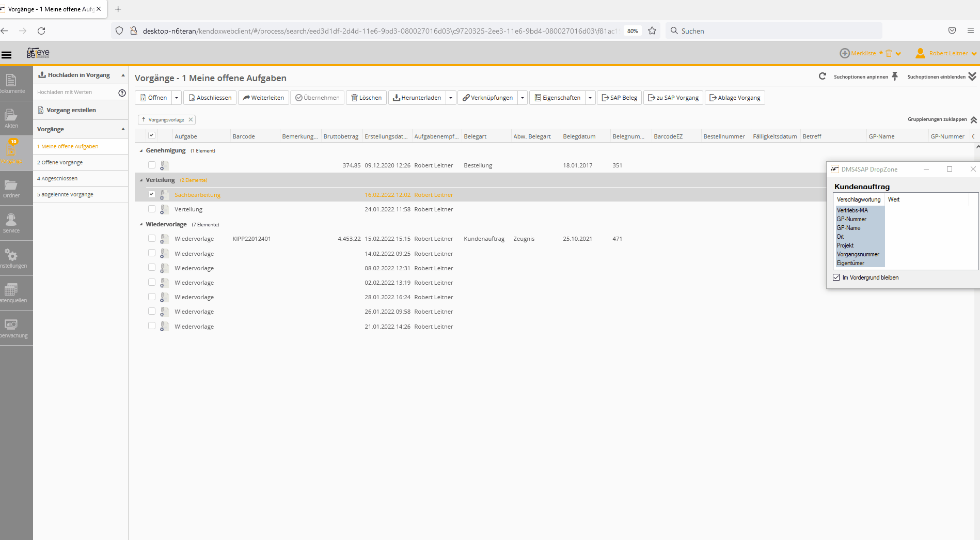Click the refresh search results icon
The image size is (980, 540).
click(x=823, y=76)
